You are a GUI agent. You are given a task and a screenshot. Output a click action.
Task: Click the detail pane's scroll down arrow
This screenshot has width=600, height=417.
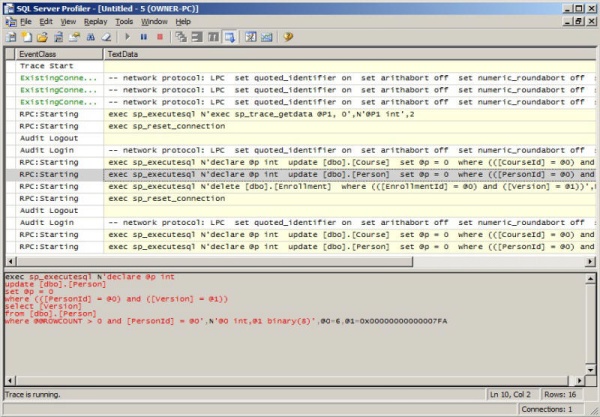[x=590, y=370]
